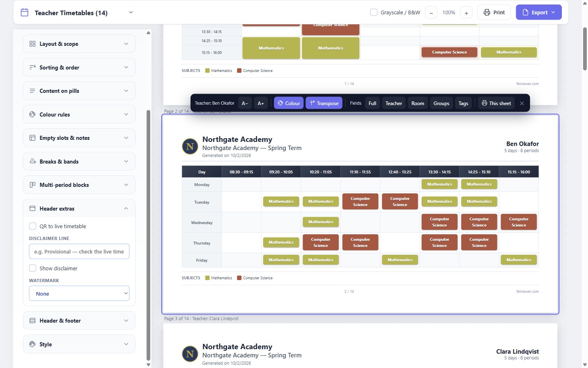588x368 pixels.
Task: Decrease font size with A− button
Action: tap(245, 103)
